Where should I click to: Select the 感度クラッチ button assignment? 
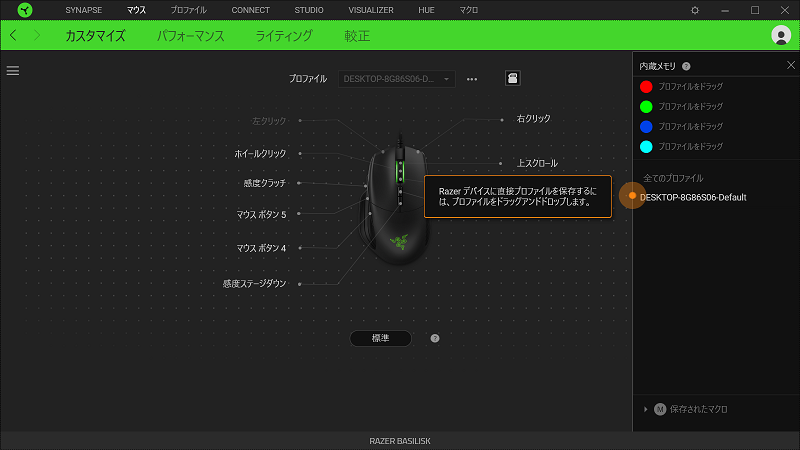[x=265, y=183]
